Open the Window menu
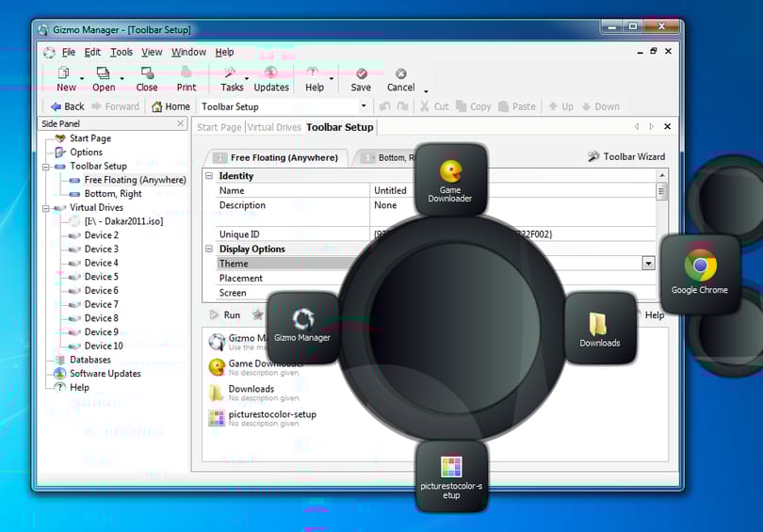 188,52
